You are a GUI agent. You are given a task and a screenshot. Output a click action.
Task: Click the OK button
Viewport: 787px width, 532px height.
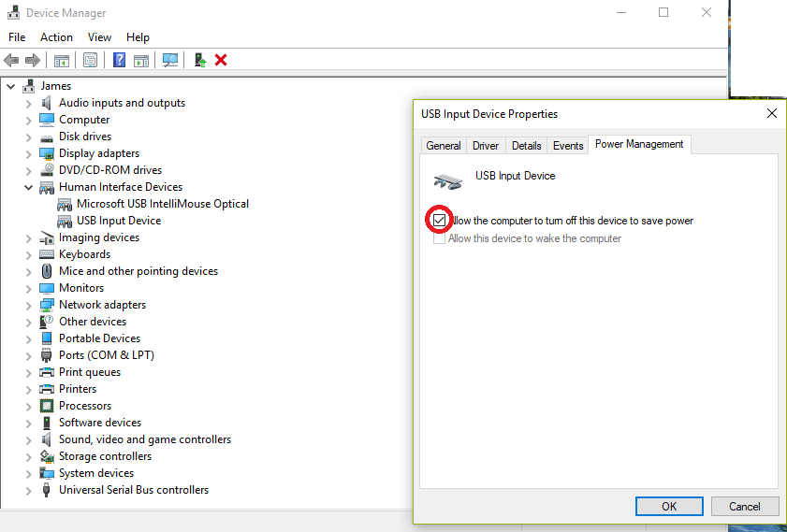(669, 506)
